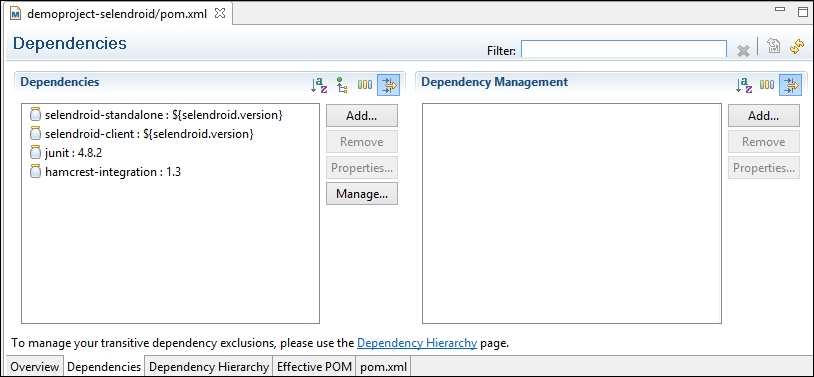Click the jar icon for hamcrest-integration
The image size is (814, 377).
coord(35,171)
